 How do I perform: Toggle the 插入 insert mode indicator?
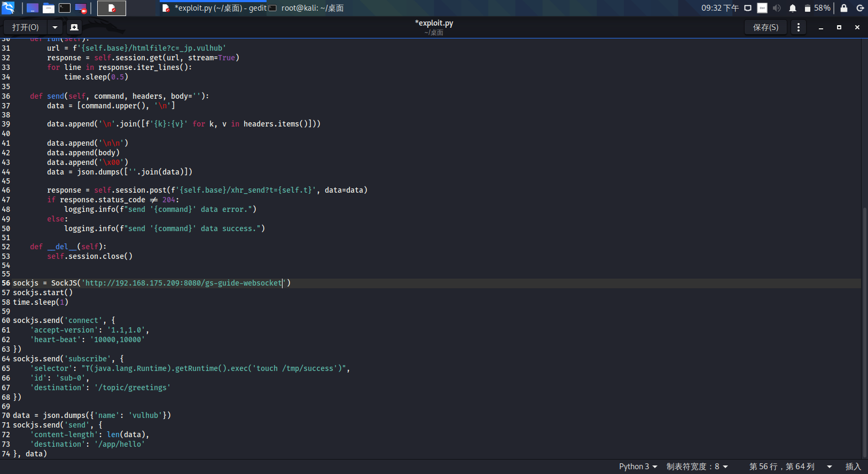(x=853, y=467)
